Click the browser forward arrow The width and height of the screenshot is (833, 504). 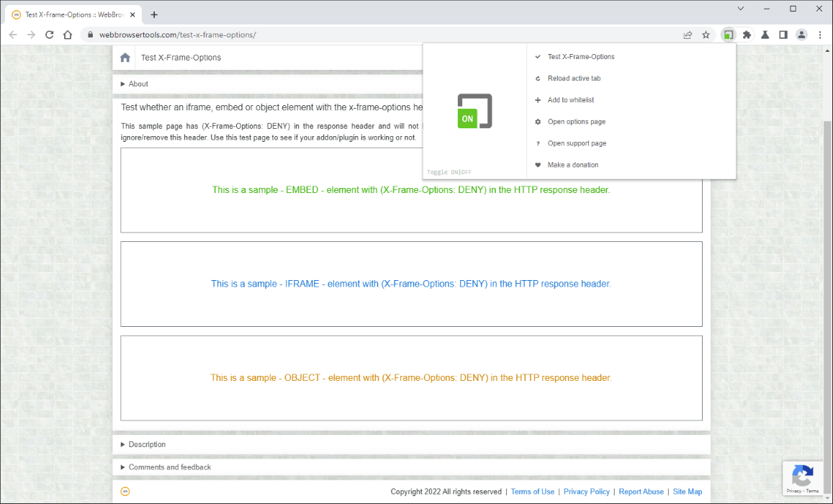[x=32, y=35]
